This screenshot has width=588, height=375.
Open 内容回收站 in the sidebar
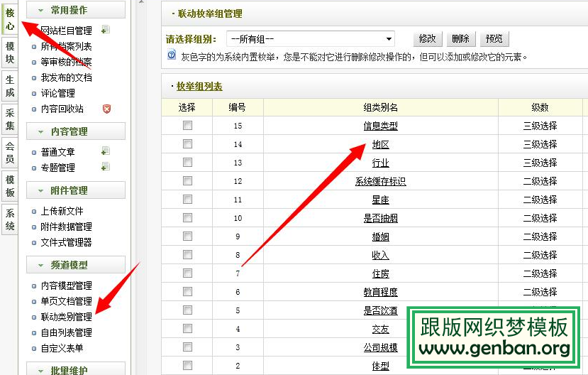(x=62, y=109)
